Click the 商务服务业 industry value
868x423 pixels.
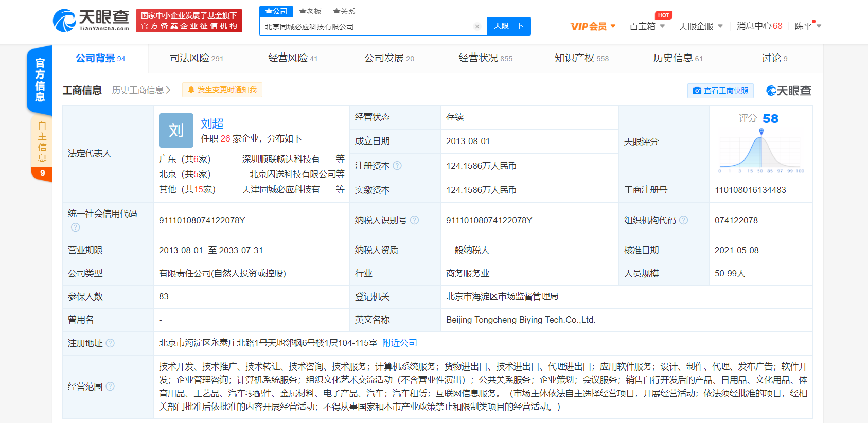tap(468, 273)
